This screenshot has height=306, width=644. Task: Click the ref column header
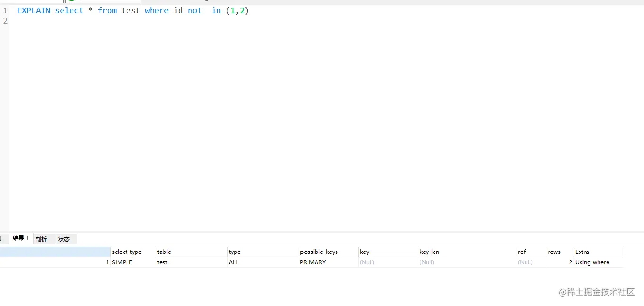click(531, 252)
